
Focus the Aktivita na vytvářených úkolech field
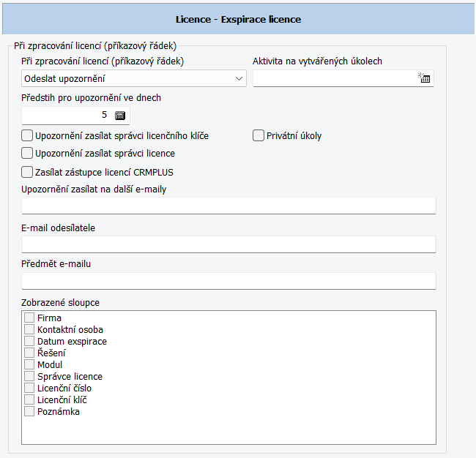pyautogui.click(x=335, y=78)
